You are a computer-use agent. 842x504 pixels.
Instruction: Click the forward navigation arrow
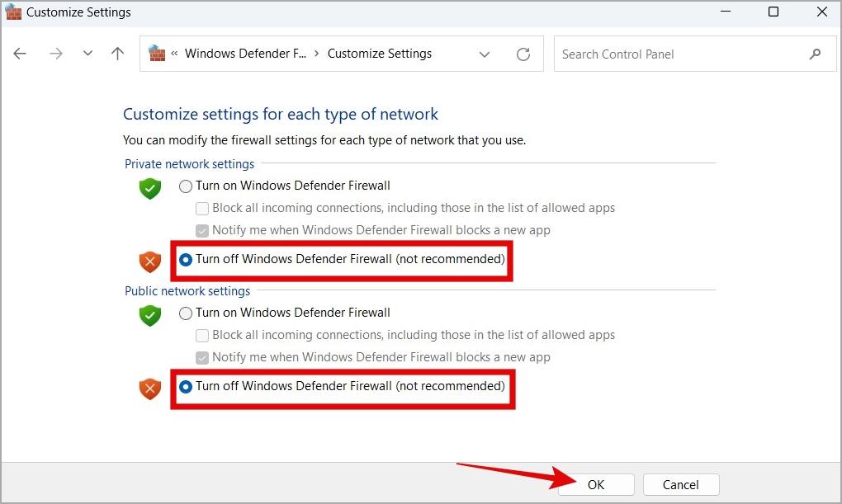[56, 54]
